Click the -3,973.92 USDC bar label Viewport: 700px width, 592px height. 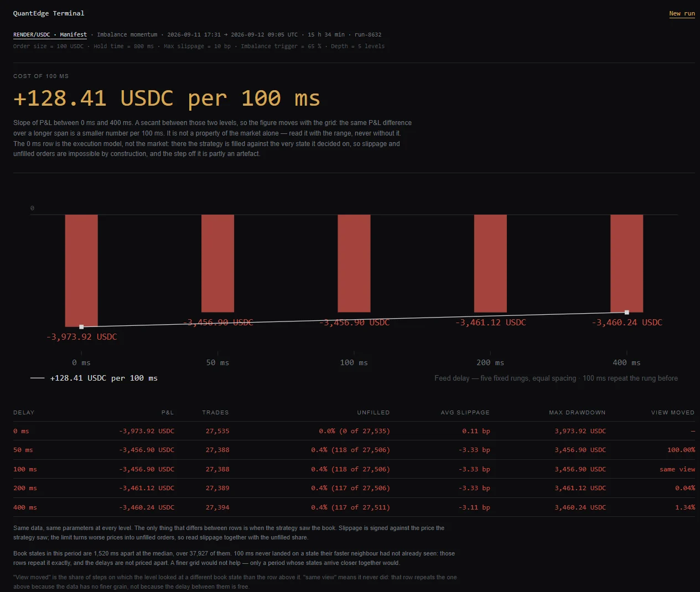[x=81, y=336]
